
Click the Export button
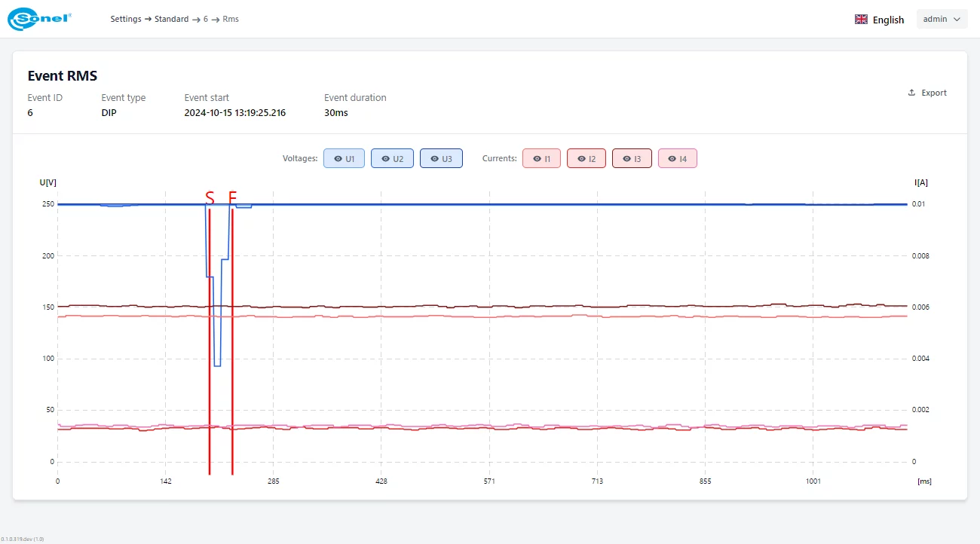(x=927, y=92)
